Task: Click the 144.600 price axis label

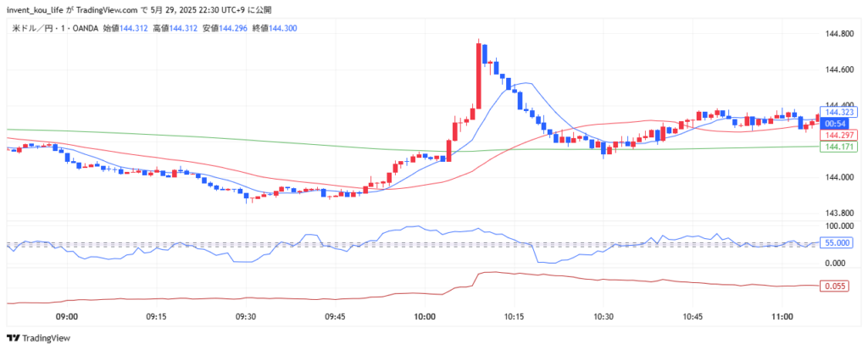Action: pos(837,69)
